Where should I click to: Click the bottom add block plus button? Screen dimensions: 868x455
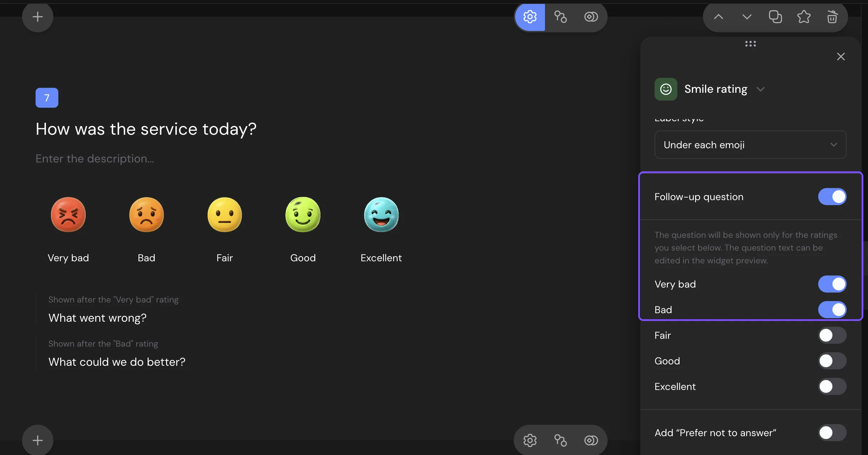(x=38, y=440)
